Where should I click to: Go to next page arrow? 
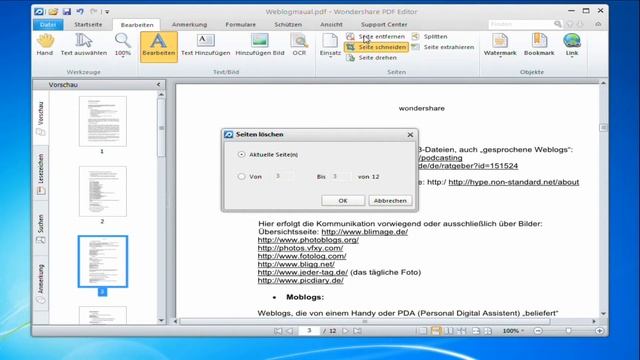pyautogui.click(x=346, y=331)
